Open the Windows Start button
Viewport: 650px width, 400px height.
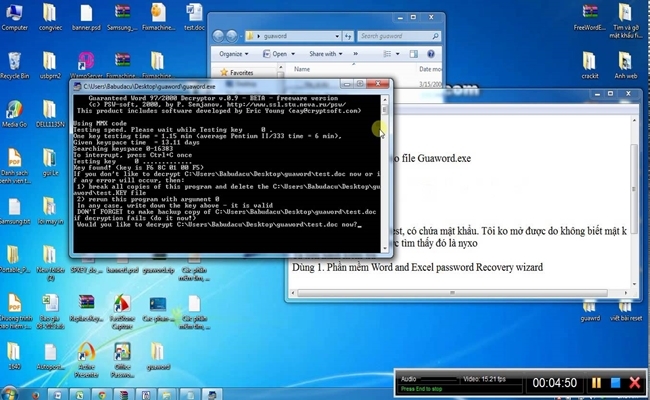9,394
